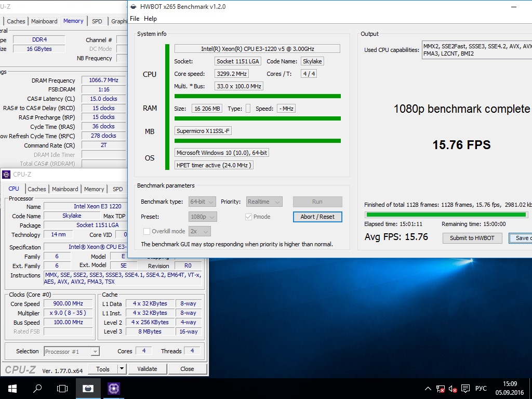This screenshot has height=399, width=532.
Task: Open Mainboard tab in back CPU-Z window
Action: 44,21
